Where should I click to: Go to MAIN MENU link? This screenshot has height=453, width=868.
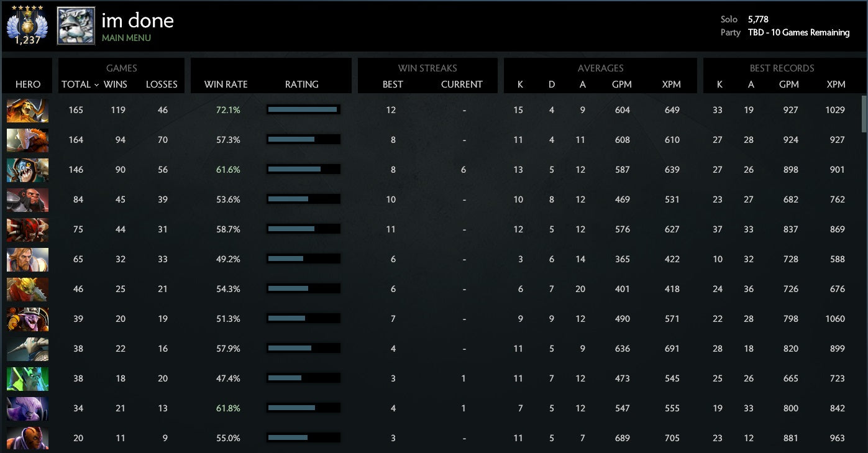pos(126,38)
